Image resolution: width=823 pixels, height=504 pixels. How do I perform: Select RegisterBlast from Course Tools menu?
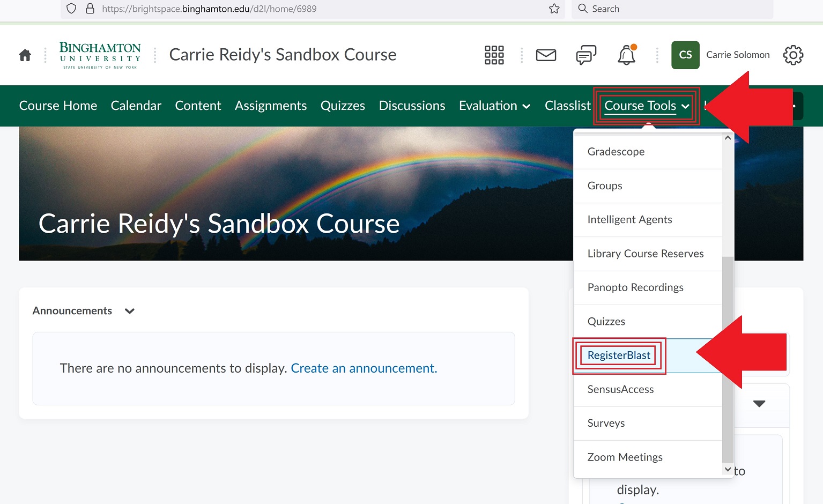coord(619,355)
